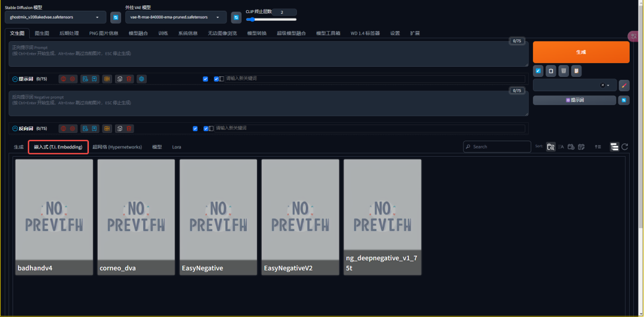Image resolution: width=644 pixels, height=317 pixels.
Task: Toggle checkbox beside negative keyword input
Action: 206,128
